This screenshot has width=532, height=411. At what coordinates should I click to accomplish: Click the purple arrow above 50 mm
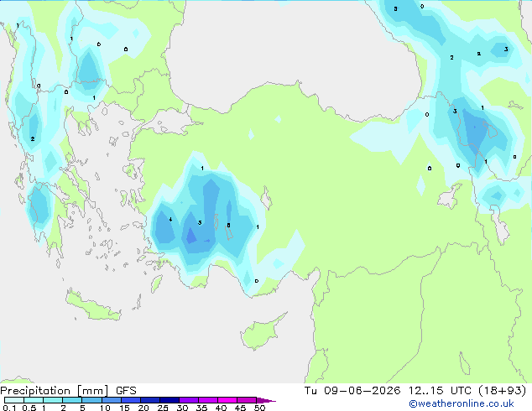coord(266,400)
